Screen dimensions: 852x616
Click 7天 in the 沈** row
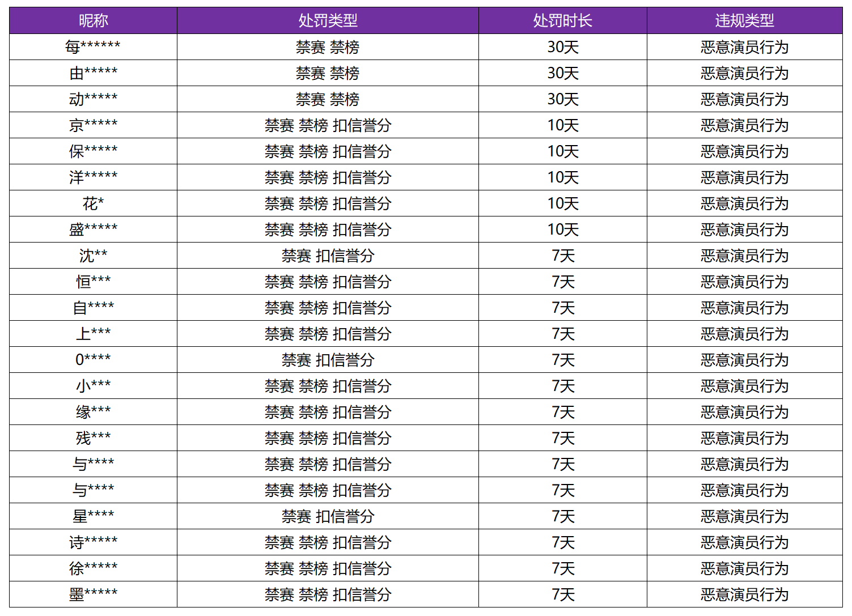pyautogui.click(x=563, y=256)
